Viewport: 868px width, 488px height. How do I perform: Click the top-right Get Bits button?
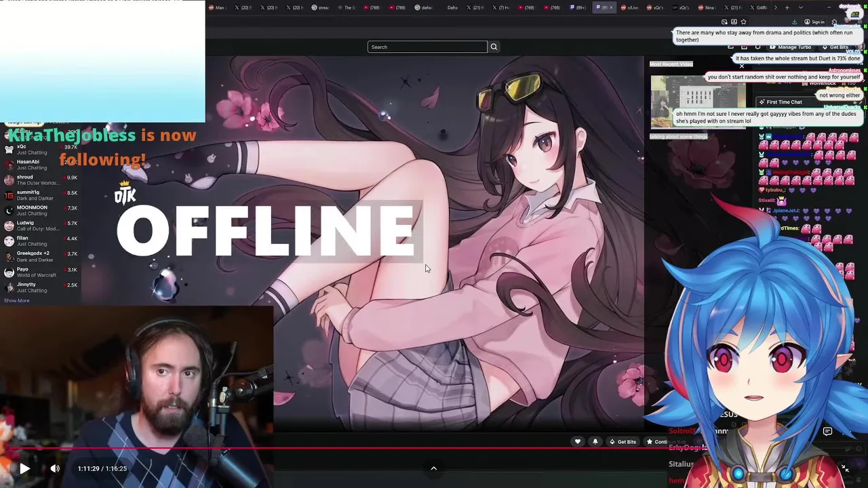tap(835, 47)
